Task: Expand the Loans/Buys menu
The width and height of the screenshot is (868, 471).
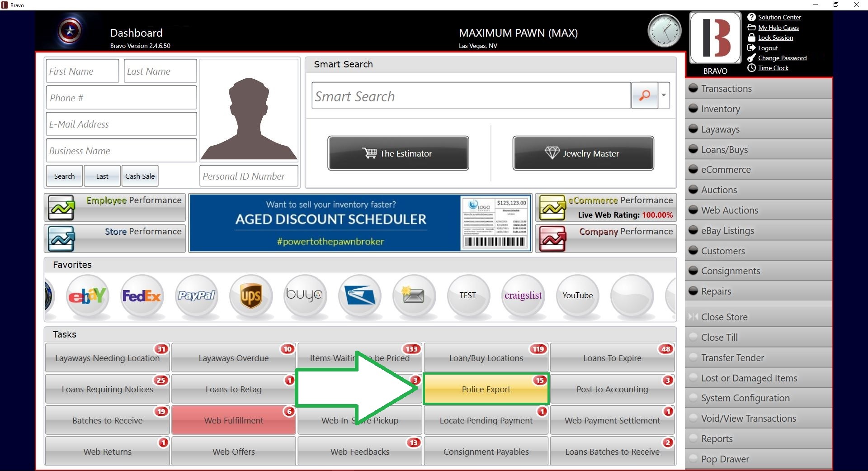Action: [759, 150]
